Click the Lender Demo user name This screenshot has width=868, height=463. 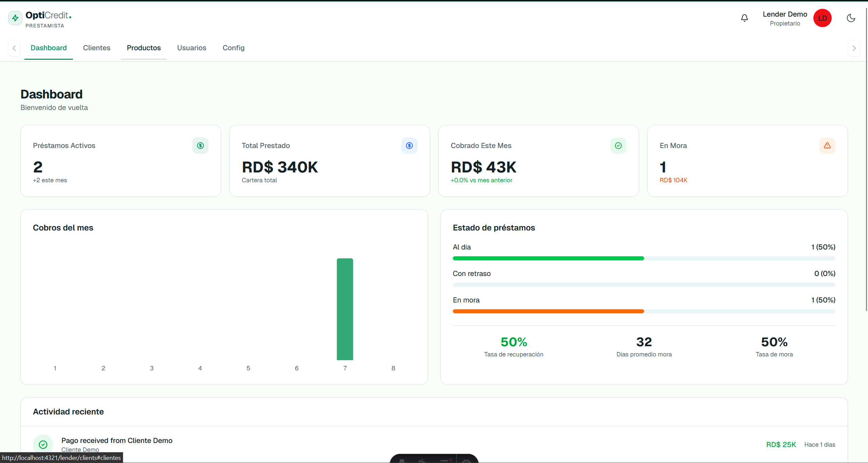[x=785, y=14]
